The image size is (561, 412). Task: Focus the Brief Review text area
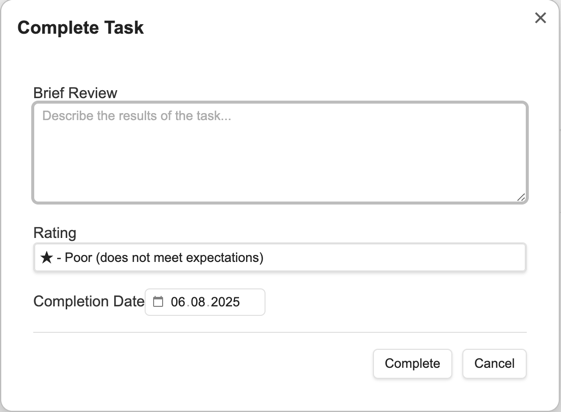pyautogui.click(x=280, y=153)
